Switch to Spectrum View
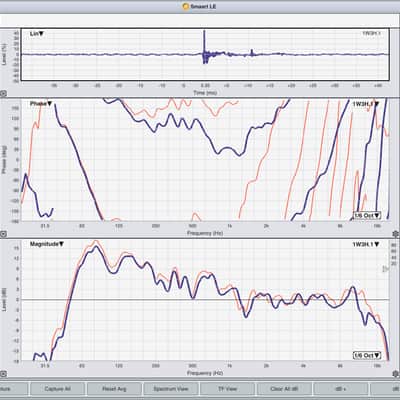400x400 pixels. click(x=171, y=389)
